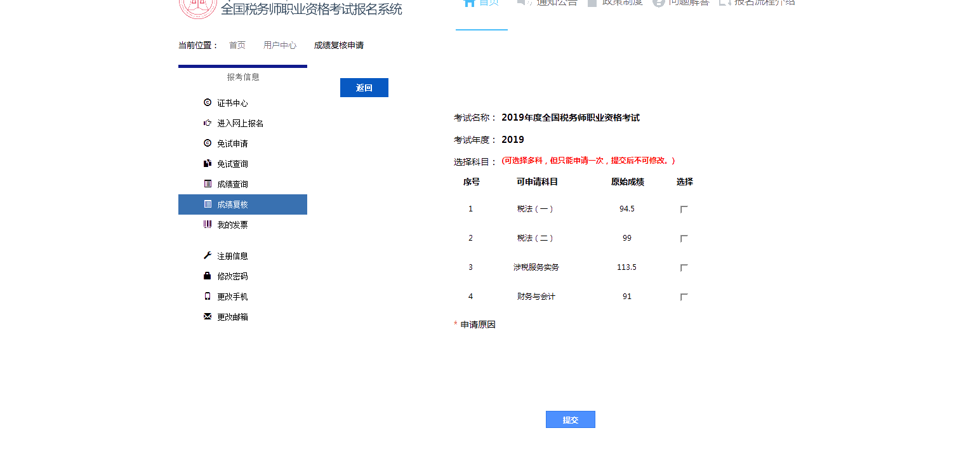Click the 更改手机 phone icon
Screen dimensions: 980x468
point(207,296)
